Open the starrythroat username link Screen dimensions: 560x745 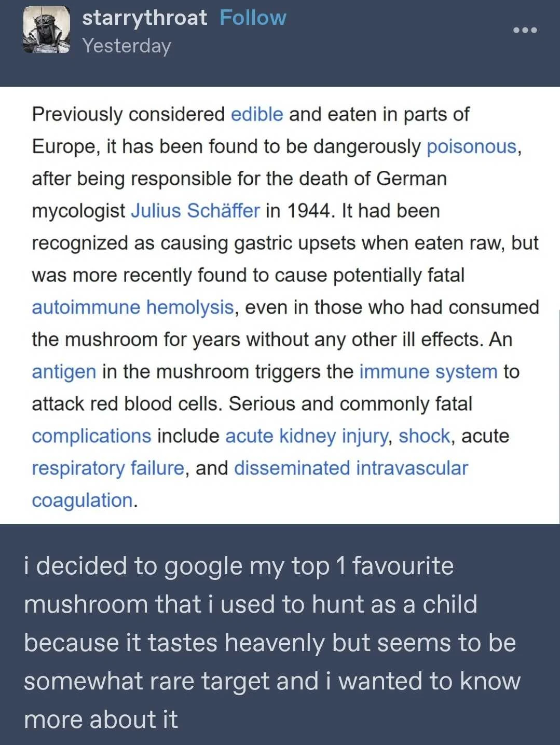(144, 18)
